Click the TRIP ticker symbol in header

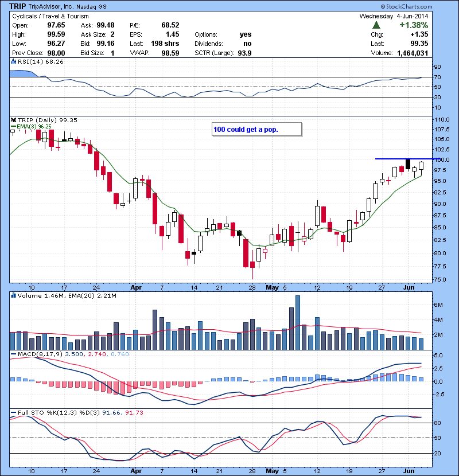[18, 6]
